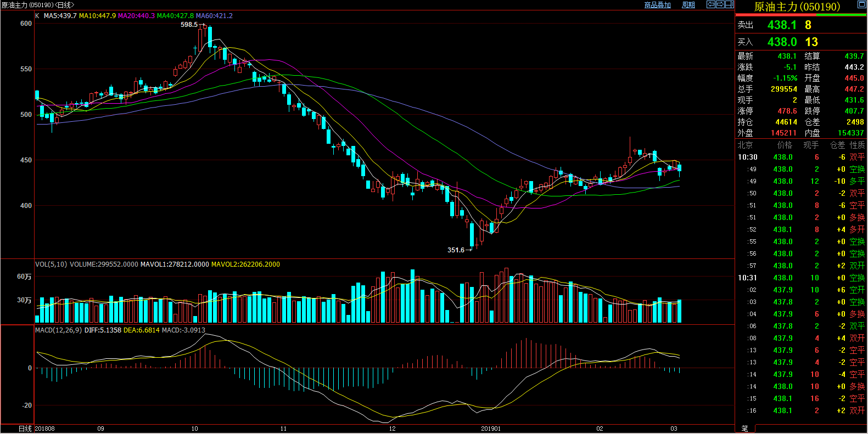Click the 内盘 value 154337
The width and height of the screenshot is (868, 434).
click(851, 133)
